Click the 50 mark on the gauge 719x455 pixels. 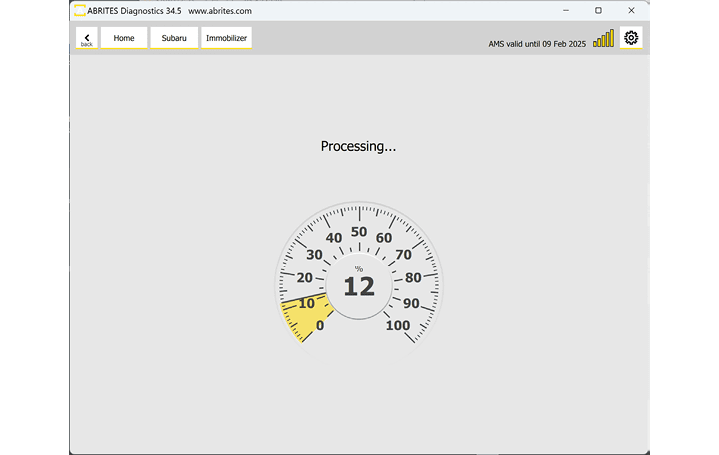358,232
